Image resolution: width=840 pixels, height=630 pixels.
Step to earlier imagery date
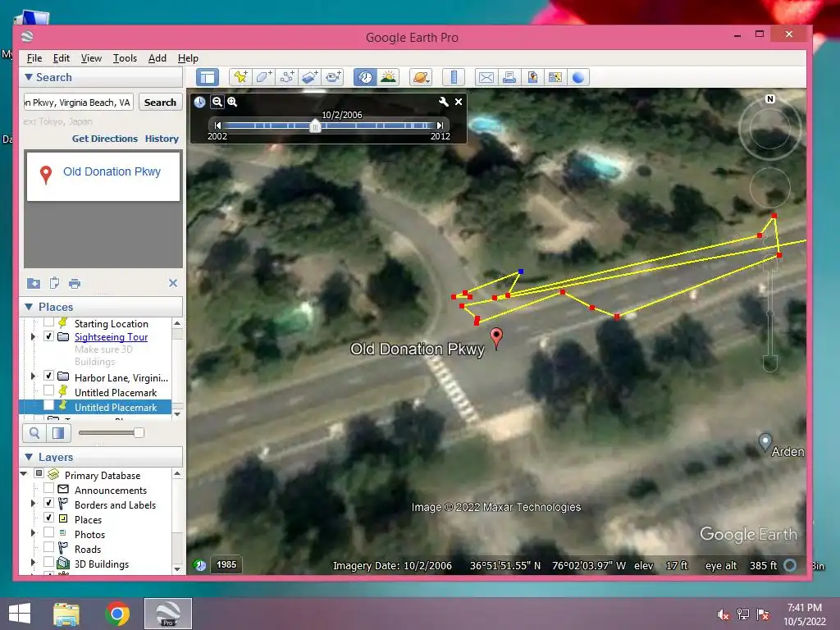pyautogui.click(x=217, y=126)
